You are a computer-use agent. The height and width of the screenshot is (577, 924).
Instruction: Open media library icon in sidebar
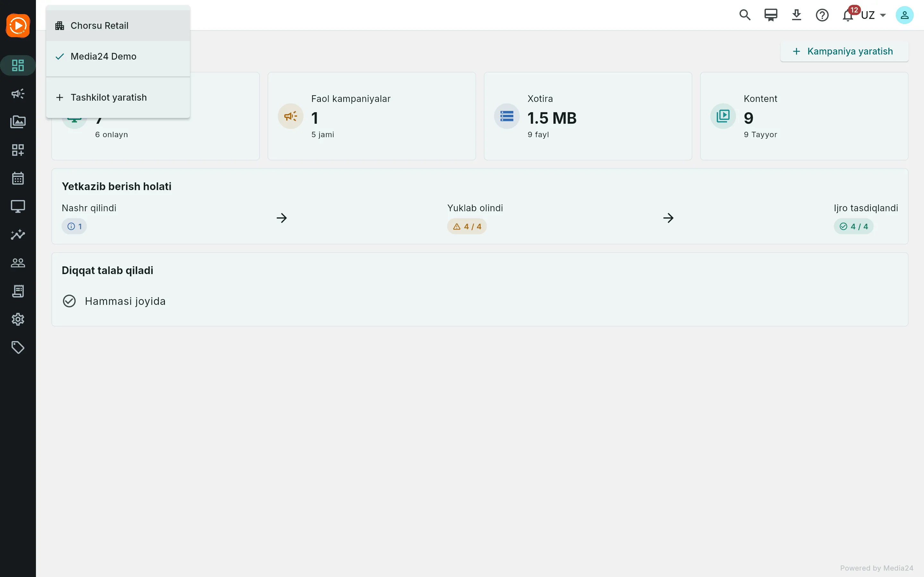tap(18, 122)
